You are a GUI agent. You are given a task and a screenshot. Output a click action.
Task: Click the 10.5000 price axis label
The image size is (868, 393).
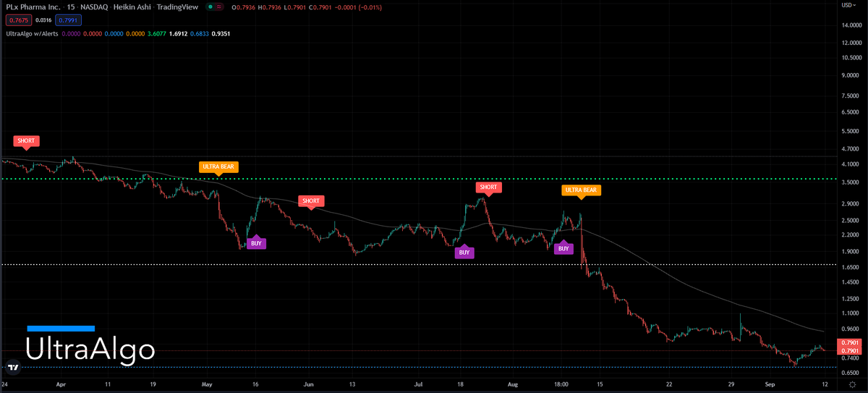pyautogui.click(x=850, y=57)
